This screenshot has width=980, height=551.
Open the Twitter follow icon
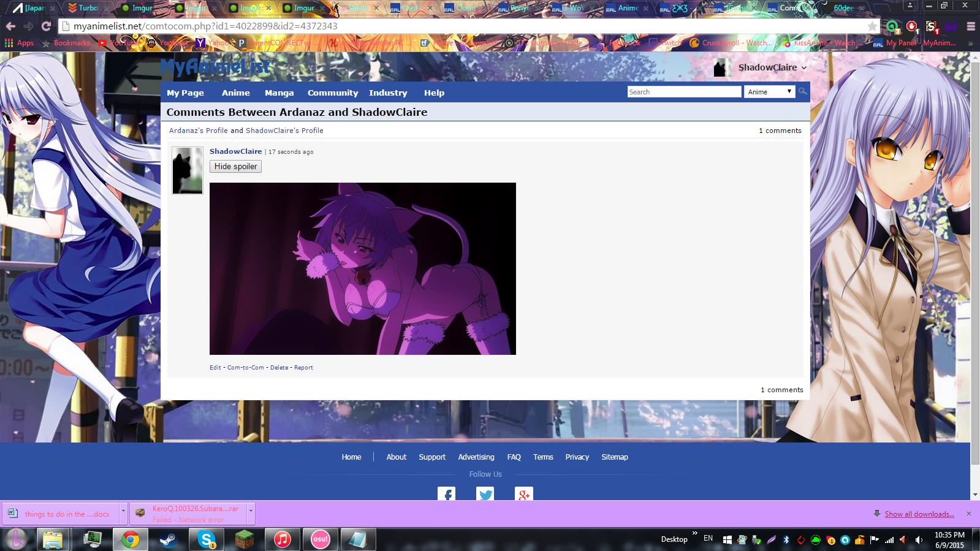tap(485, 494)
